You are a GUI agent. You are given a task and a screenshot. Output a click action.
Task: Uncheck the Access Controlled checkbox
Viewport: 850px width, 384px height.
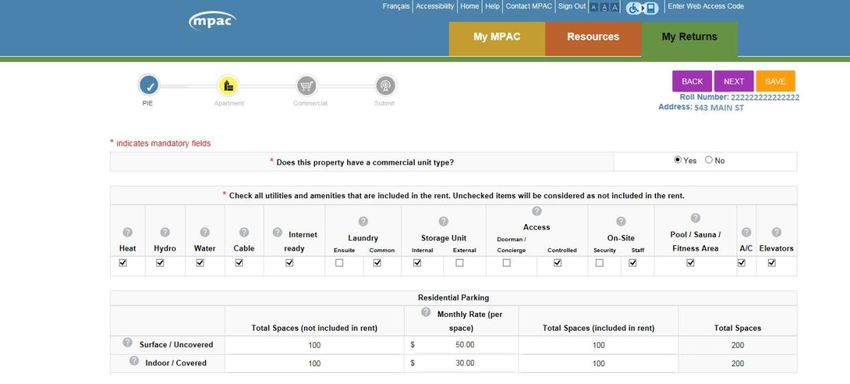[x=557, y=263]
